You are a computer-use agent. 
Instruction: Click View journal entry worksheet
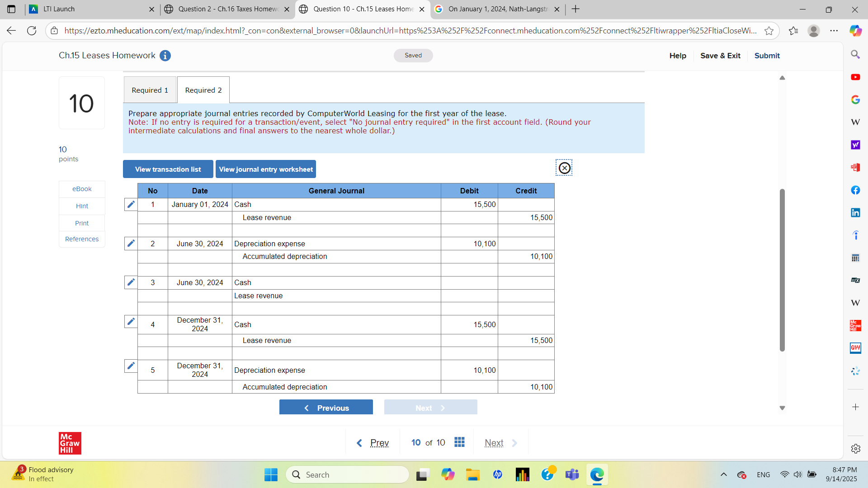tap(266, 169)
